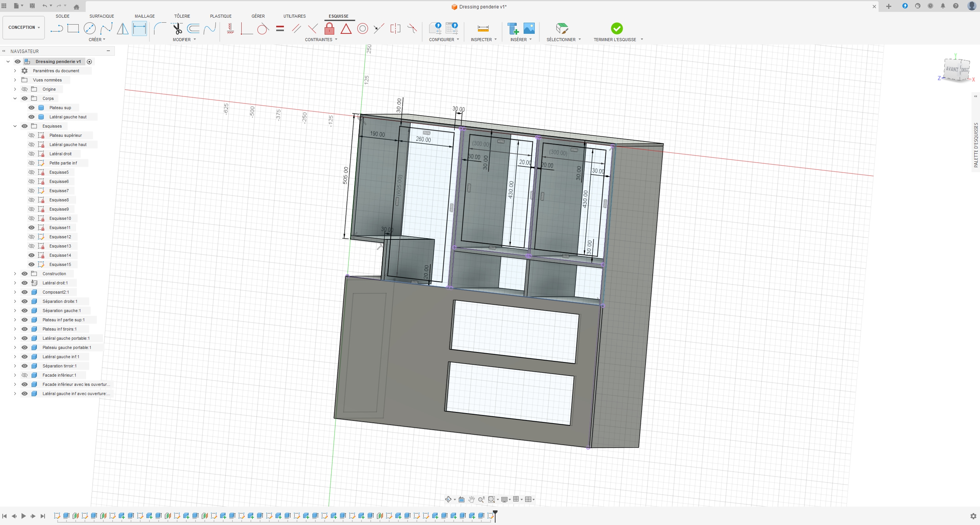Image resolution: width=980 pixels, height=525 pixels.
Task: Click the 2-point rectangle tool
Action: coord(73,28)
